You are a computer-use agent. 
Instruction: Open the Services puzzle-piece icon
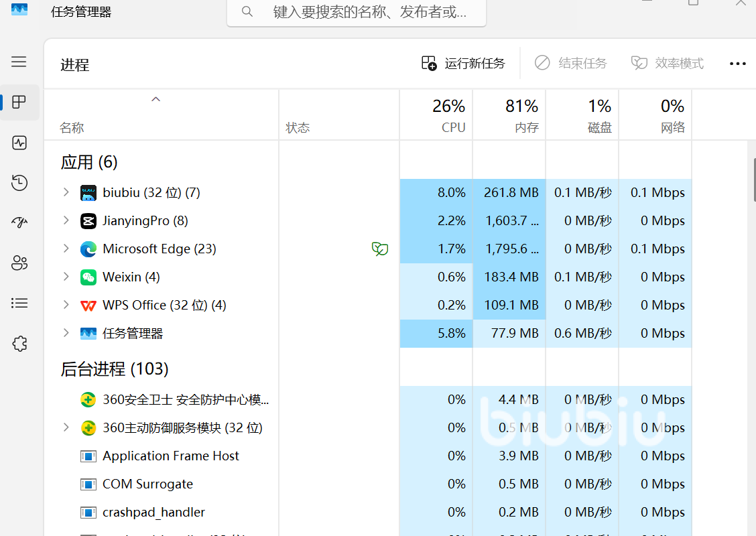[x=19, y=344]
